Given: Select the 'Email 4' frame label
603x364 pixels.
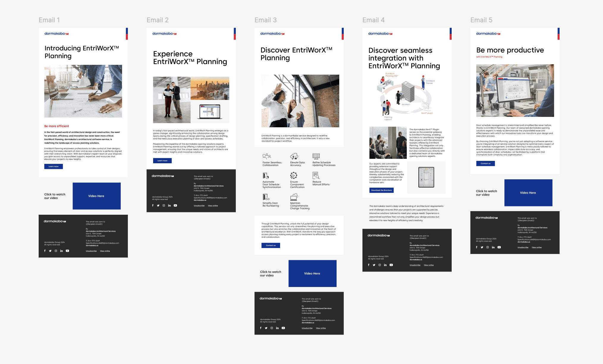Looking at the screenshot, I should [x=373, y=20].
